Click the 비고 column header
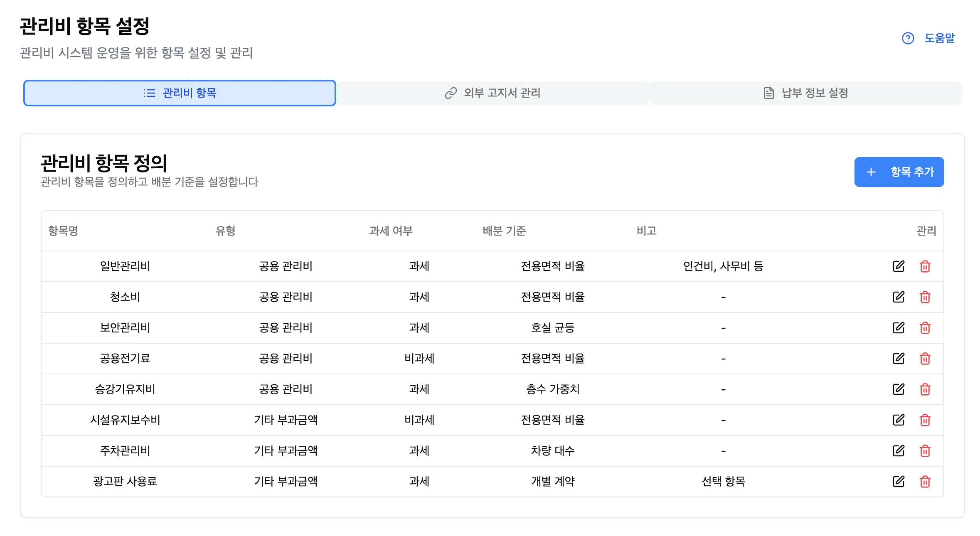 click(x=647, y=231)
